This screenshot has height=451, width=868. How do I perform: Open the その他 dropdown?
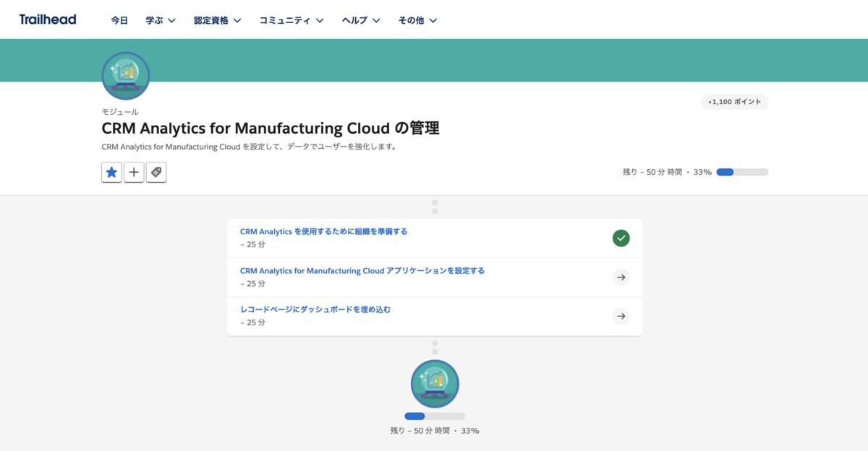point(417,20)
